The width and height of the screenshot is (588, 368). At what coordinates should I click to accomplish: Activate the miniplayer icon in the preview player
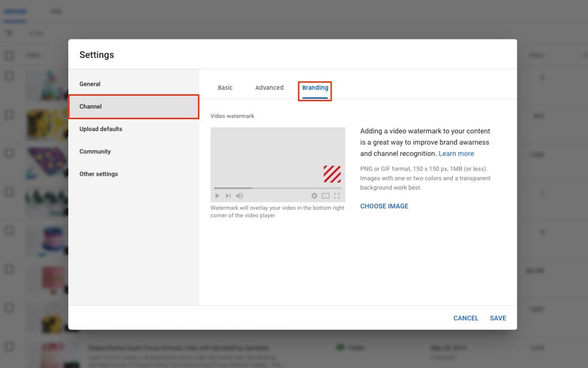tap(326, 195)
